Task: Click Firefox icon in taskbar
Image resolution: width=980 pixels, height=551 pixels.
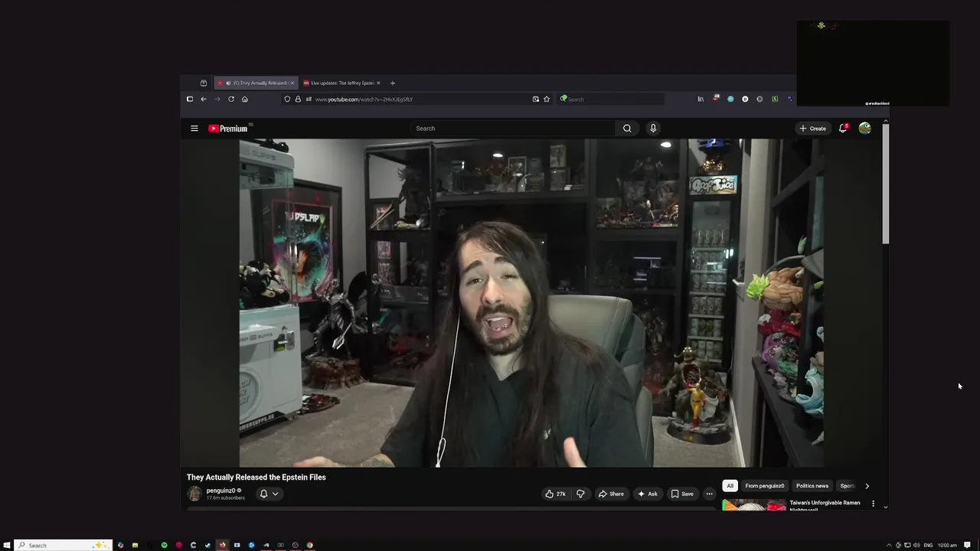Action: [222, 545]
